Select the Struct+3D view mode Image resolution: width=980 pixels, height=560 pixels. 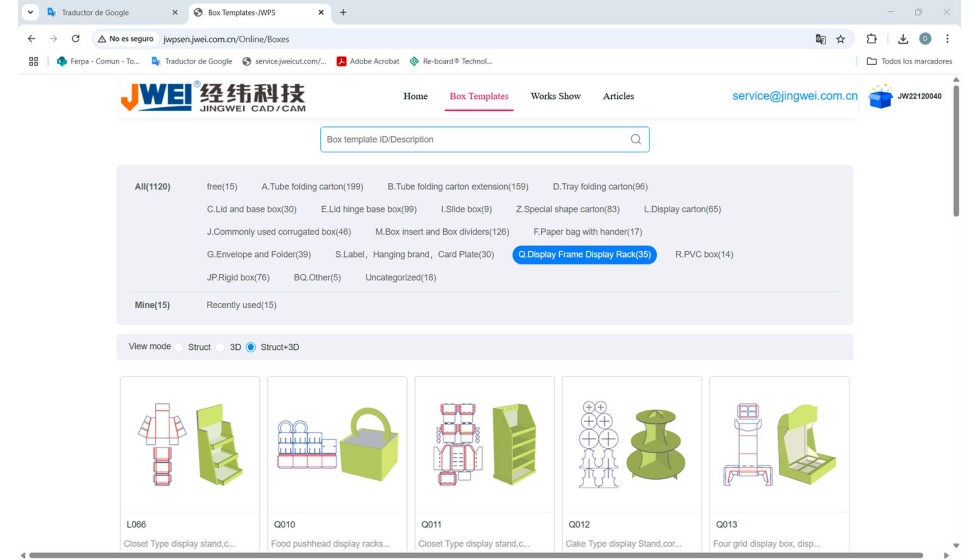coord(251,347)
